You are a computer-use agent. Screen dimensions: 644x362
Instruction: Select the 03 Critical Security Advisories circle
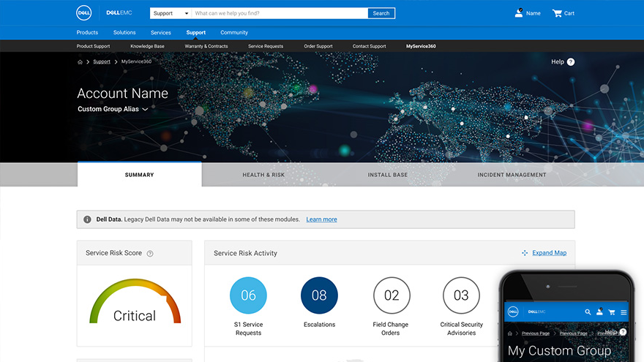(x=461, y=295)
